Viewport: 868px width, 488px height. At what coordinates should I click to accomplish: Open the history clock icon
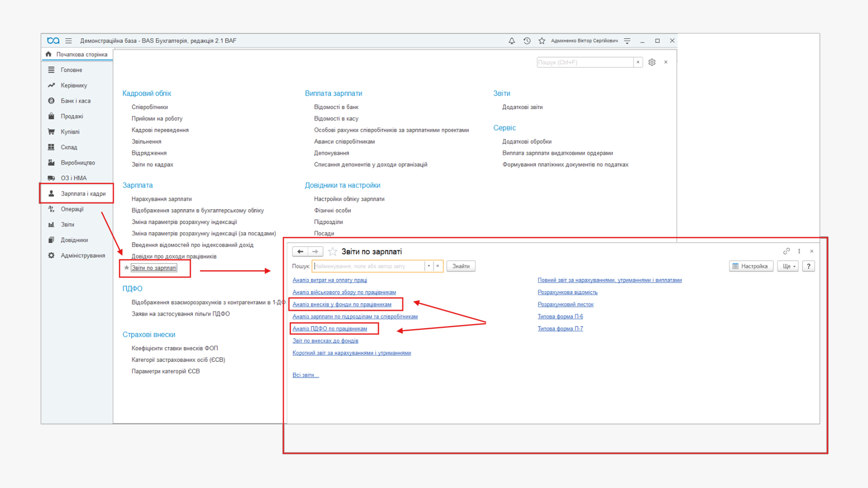(527, 41)
